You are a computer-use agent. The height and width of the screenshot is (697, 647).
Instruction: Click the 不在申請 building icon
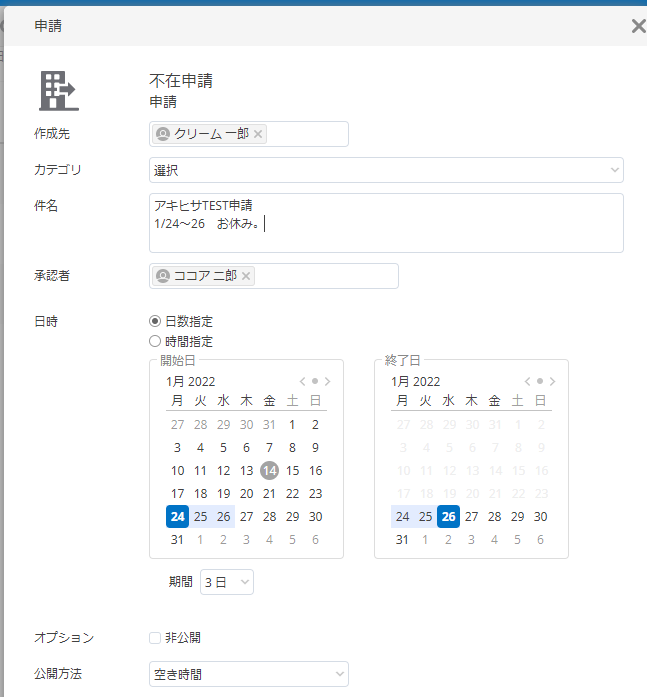tap(59, 91)
